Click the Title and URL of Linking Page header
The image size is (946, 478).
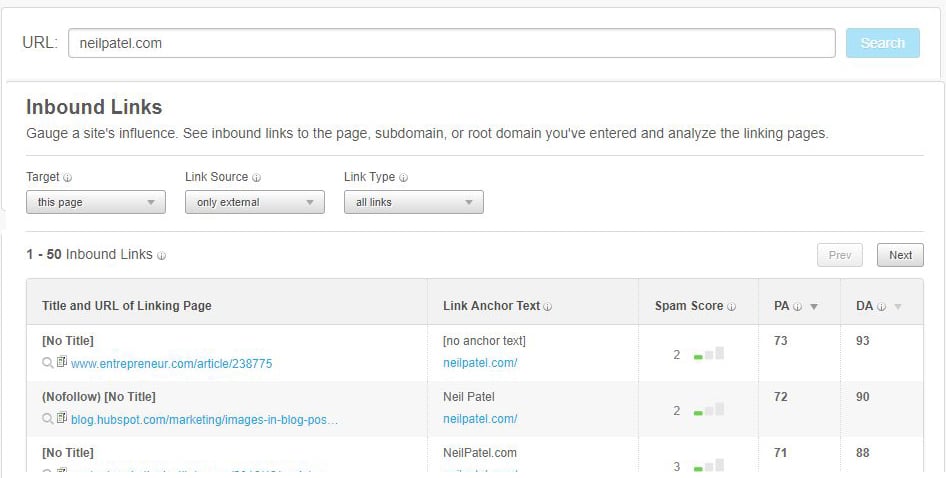click(x=127, y=305)
